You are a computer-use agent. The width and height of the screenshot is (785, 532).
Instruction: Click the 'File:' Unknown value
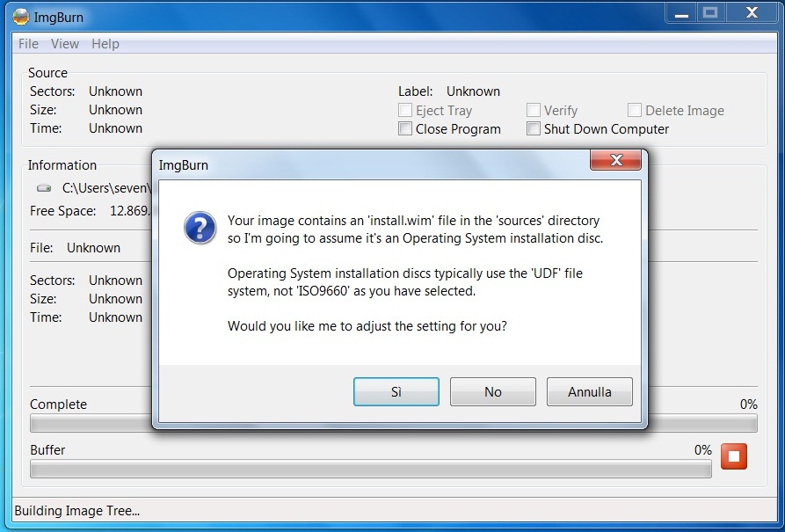point(93,248)
